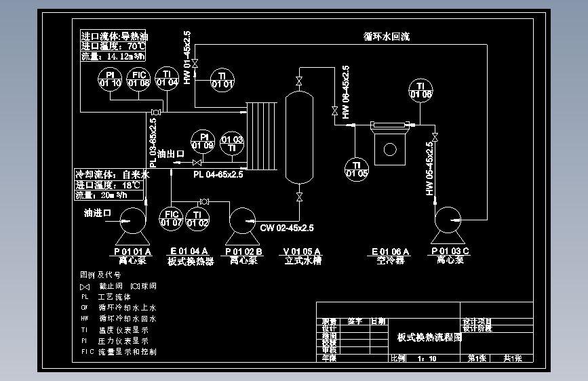Click the valve beside HW 06-45x2.5 label
Screen dimensions: 588x381
[335, 111]
